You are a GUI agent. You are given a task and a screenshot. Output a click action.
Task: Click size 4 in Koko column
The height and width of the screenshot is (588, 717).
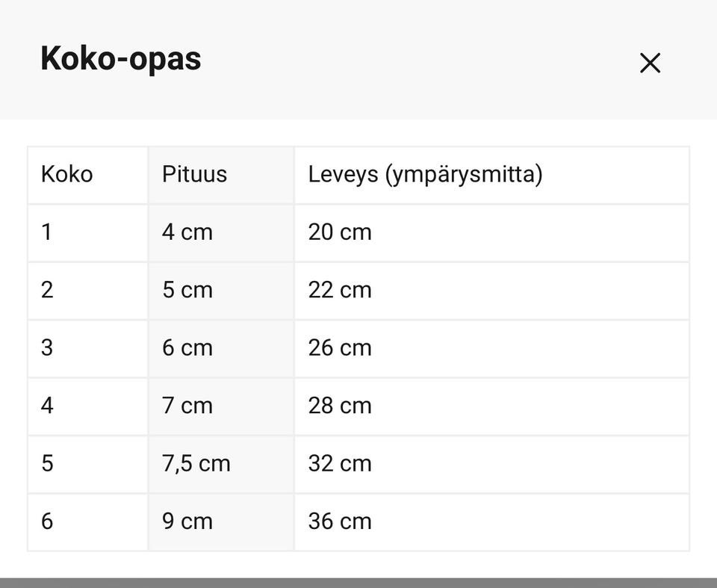pos(88,406)
